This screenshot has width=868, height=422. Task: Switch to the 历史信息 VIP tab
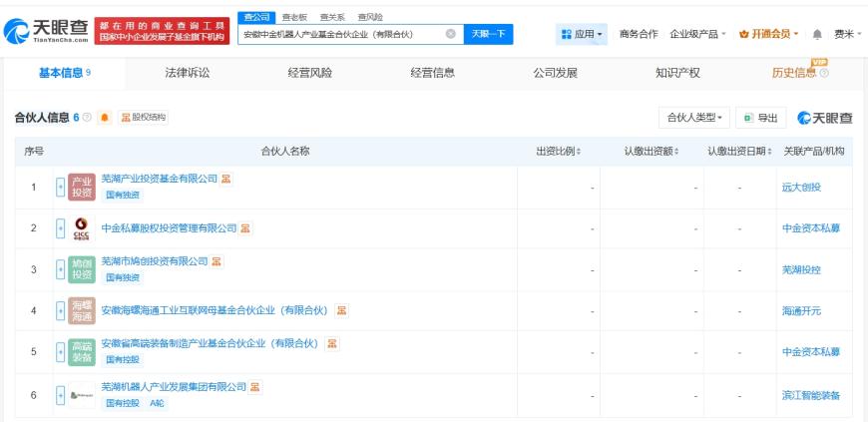point(794,73)
